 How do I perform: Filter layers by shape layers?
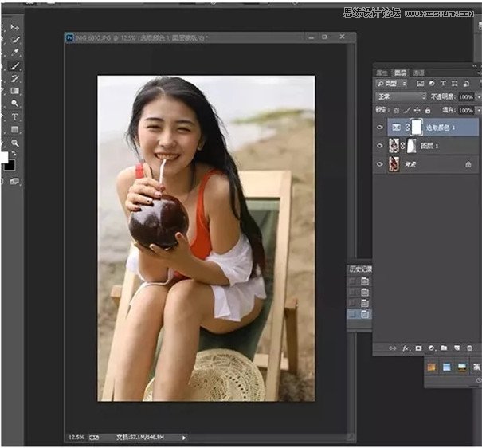pyautogui.click(x=454, y=84)
